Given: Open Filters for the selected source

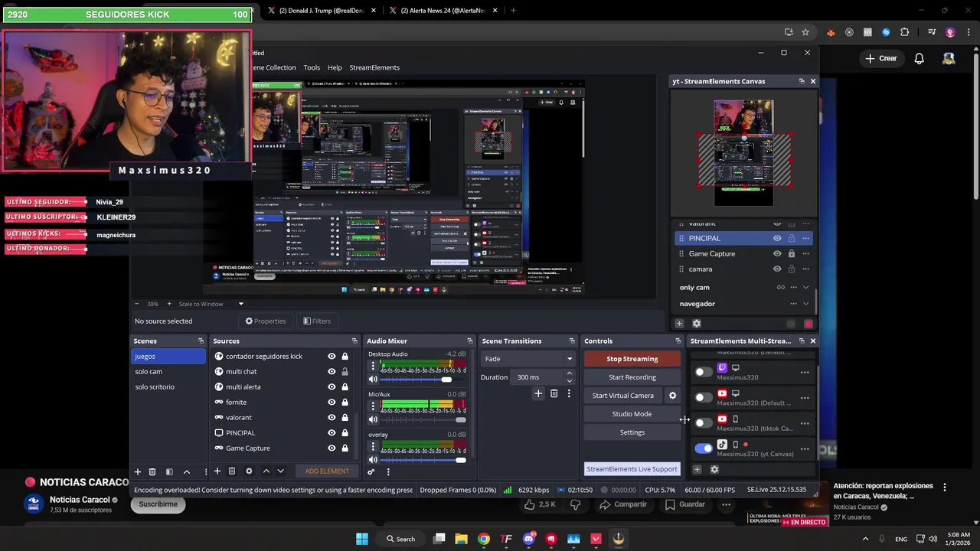Looking at the screenshot, I should point(318,321).
